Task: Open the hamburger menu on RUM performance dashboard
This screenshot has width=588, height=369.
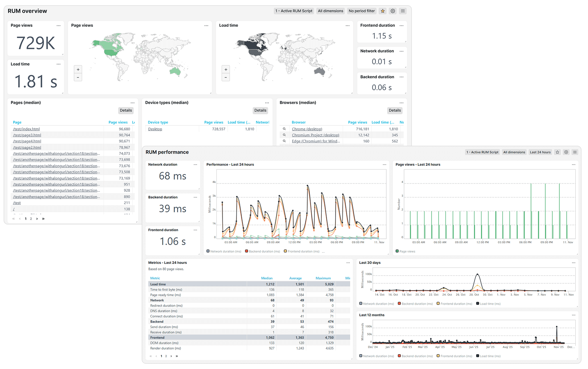Action: click(574, 152)
